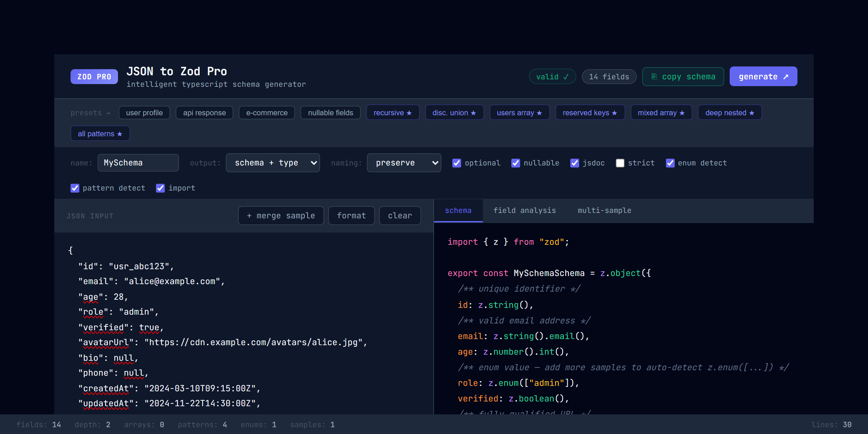Click the 14 fields counter badge
The height and width of the screenshot is (434, 868).
tap(609, 77)
